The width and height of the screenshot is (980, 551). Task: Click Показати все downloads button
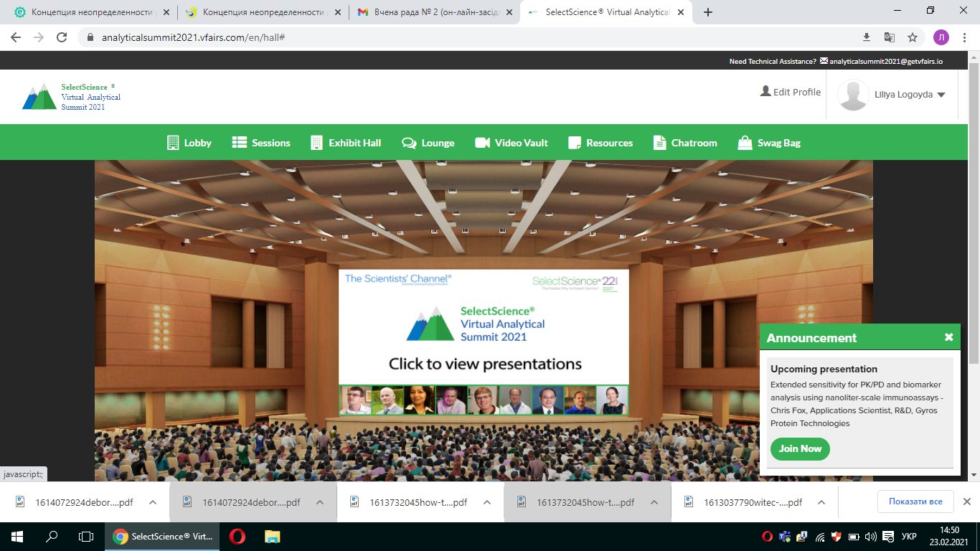915,501
